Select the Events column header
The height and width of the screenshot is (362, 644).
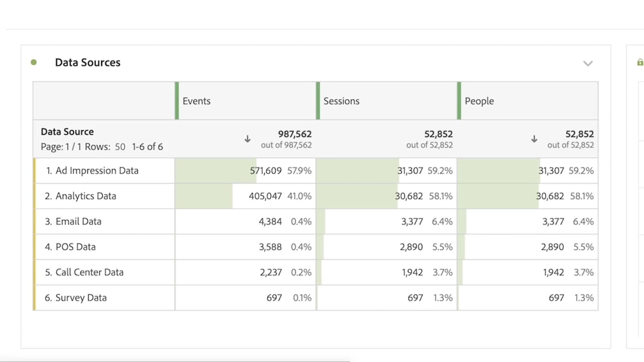click(197, 101)
